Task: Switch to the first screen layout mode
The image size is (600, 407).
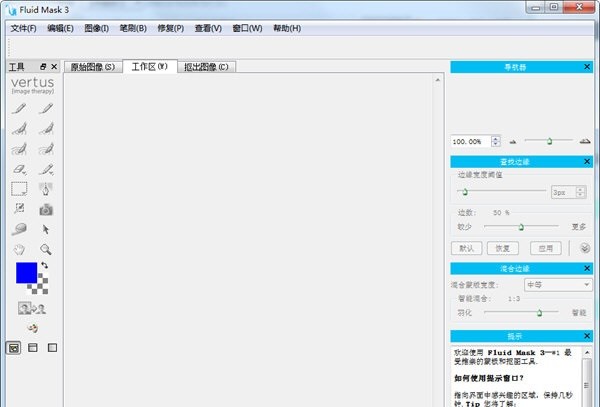Action: tap(13, 348)
